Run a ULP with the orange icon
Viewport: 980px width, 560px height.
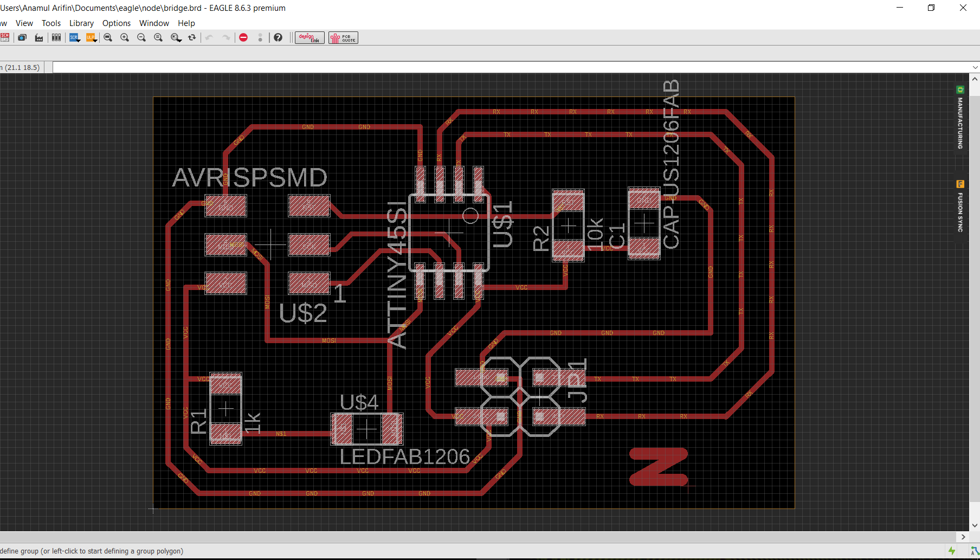91,37
